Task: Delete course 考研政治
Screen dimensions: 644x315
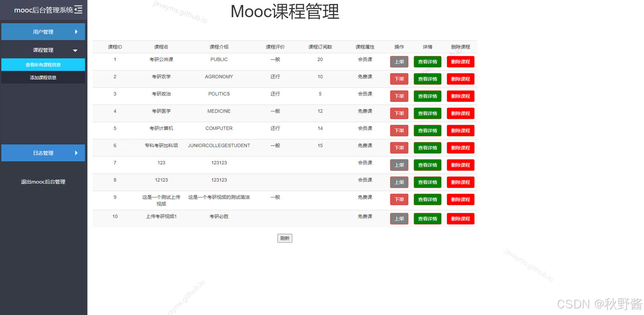Action: (461, 96)
